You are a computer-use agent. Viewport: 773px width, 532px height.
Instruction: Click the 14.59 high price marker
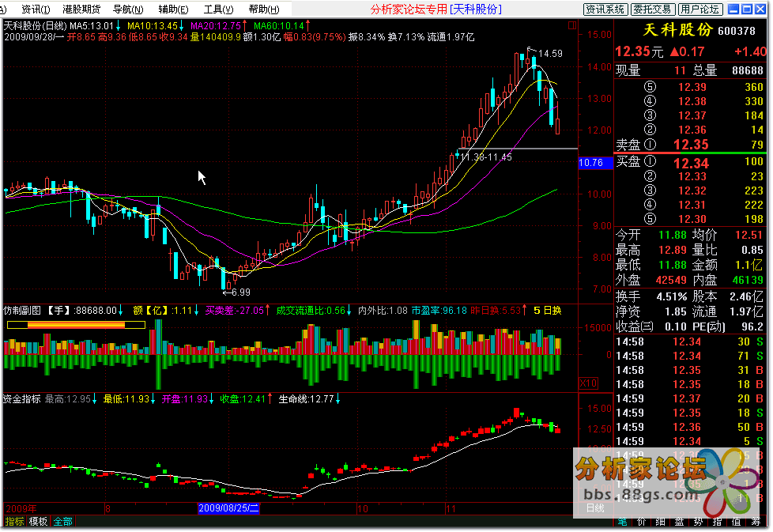coord(550,53)
